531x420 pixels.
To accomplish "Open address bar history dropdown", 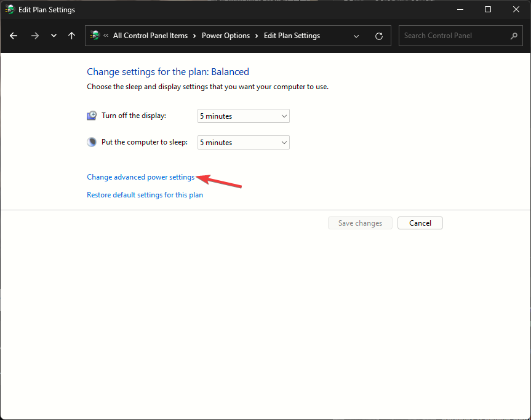I will [356, 36].
